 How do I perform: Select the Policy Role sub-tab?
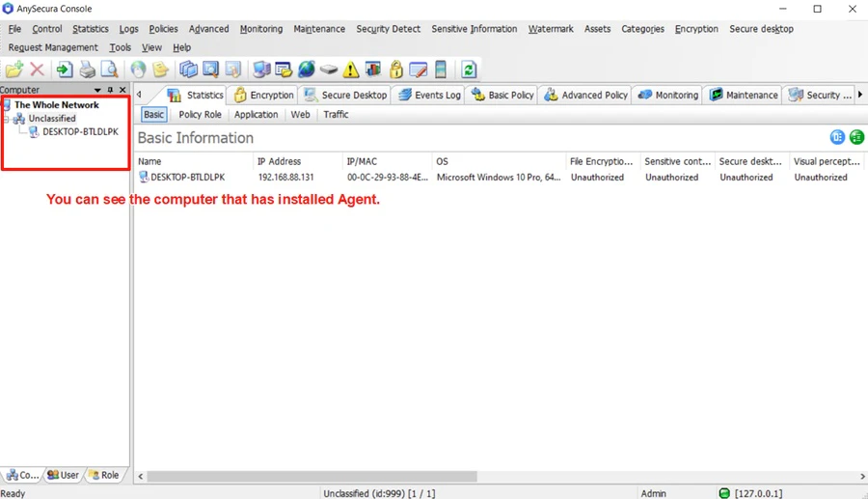click(x=200, y=115)
